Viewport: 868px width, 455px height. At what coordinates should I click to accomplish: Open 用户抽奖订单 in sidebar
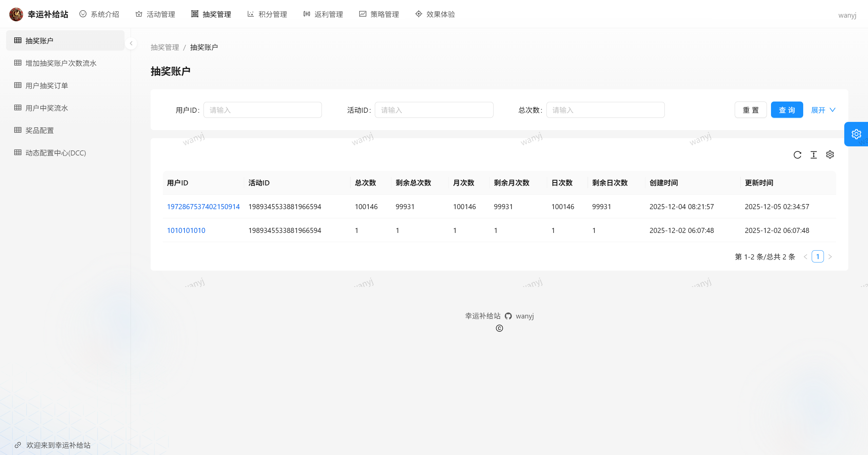click(x=46, y=86)
